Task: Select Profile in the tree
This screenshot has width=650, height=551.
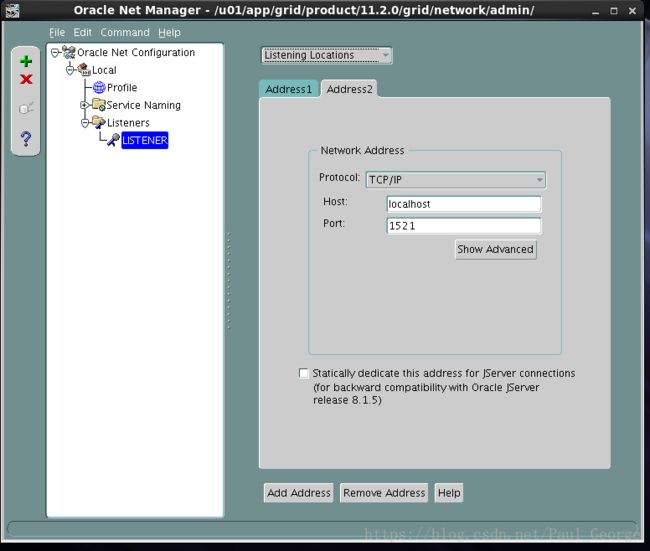Action: click(x=122, y=87)
